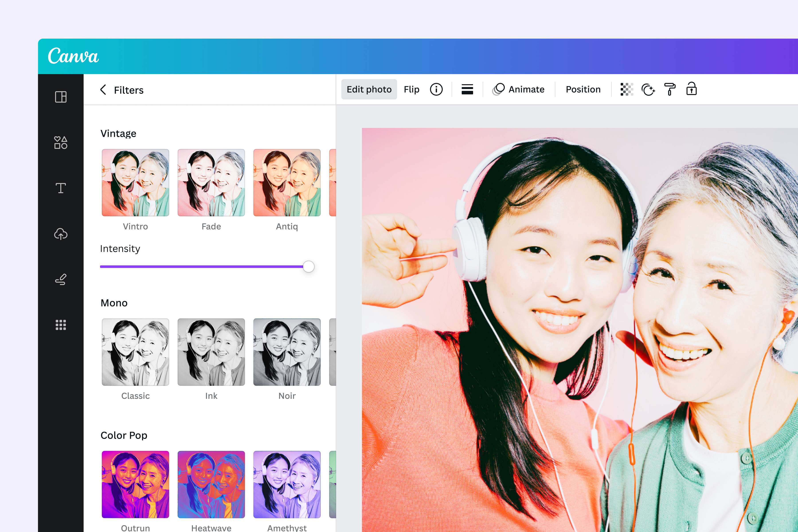This screenshot has height=532, width=798.
Task: Click the Copy style paint roller icon
Action: click(x=670, y=89)
